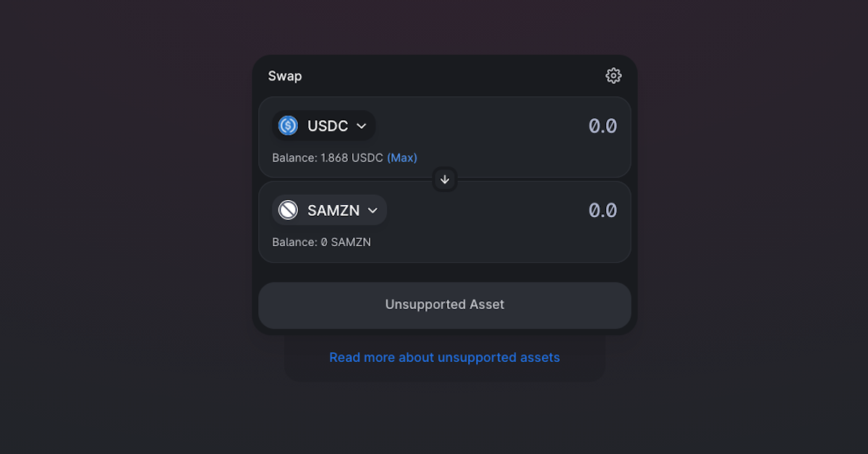The width and height of the screenshot is (868, 454).
Task: Open Read more about unsupported assets
Action: tap(444, 357)
